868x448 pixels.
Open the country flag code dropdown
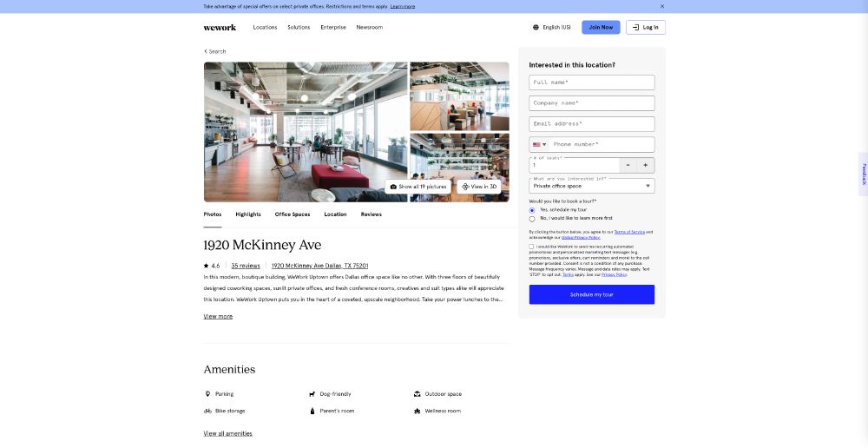[539, 144]
